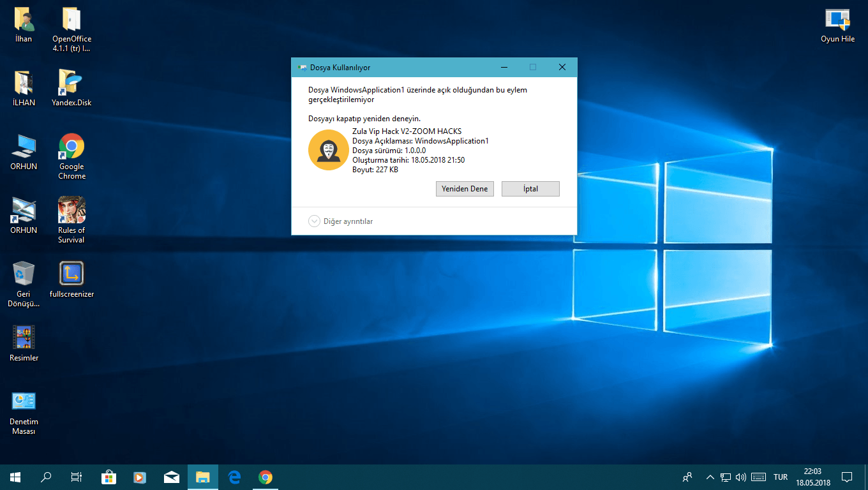Launch Chrome from the taskbar
This screenshot has width=868, height=490.
(x=266, y=477)
